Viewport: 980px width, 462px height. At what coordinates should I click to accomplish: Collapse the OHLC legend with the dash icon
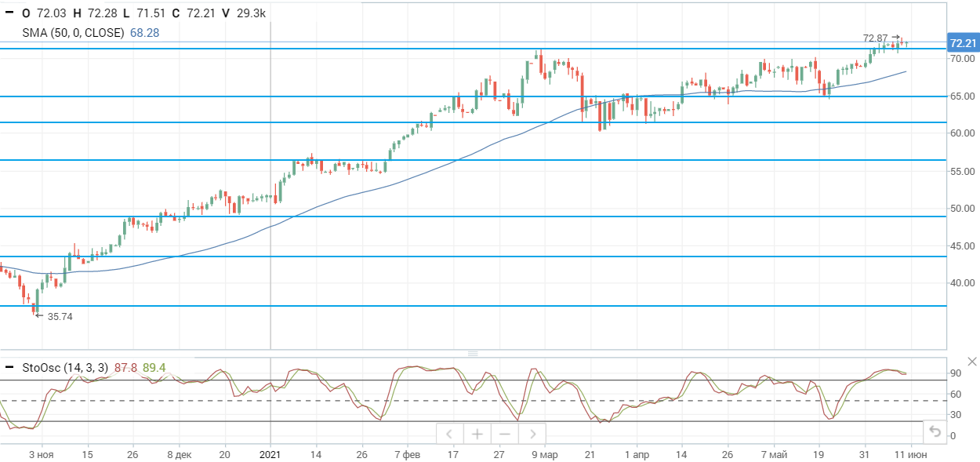point(9,13)
